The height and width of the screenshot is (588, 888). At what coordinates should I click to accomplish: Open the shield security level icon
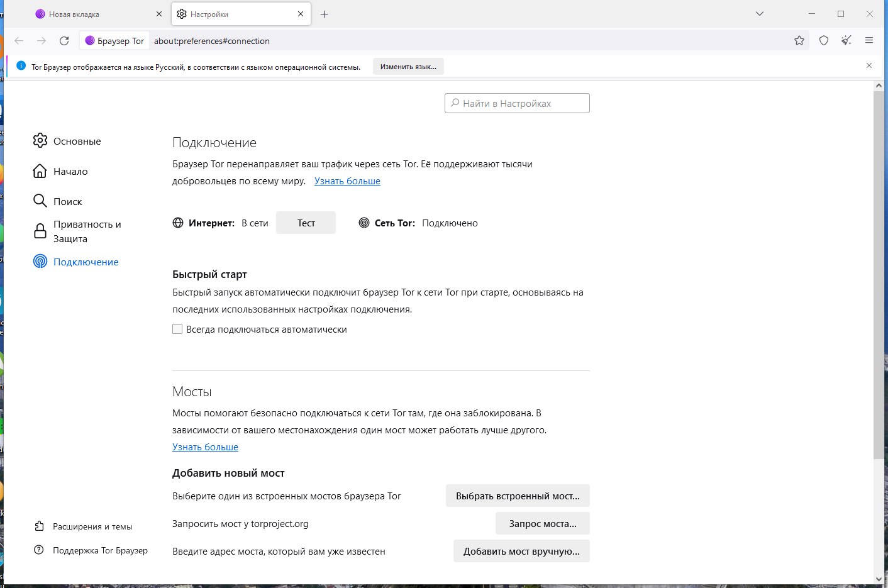tap(824, 41)
